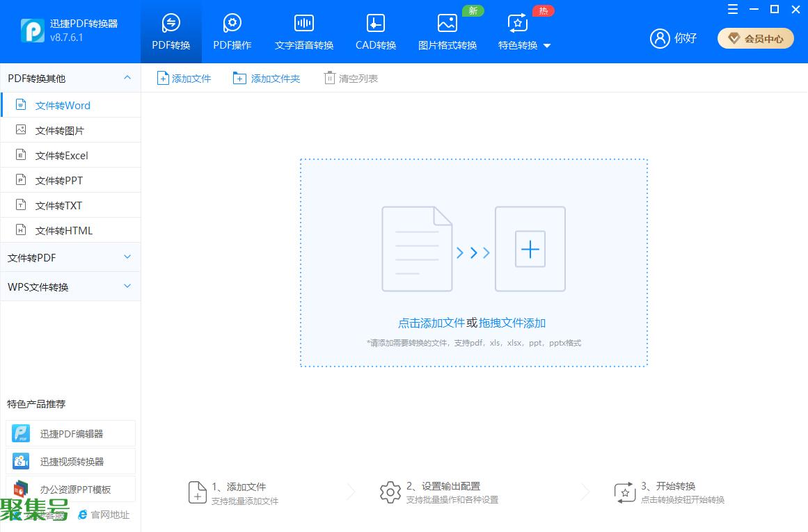Open the hamburger menu in title bar
The width and height of the screenshot is (808, 532).
click(x=732, y=9)
